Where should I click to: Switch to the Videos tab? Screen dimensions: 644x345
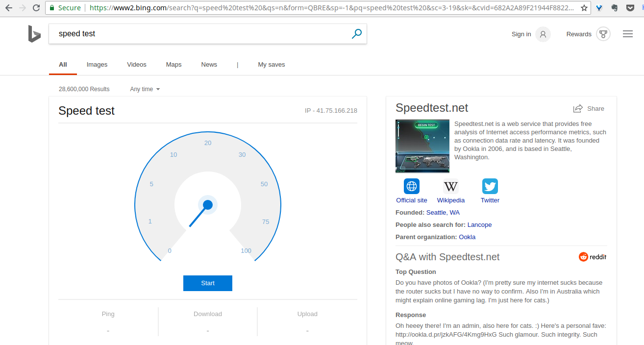(137, 65)
